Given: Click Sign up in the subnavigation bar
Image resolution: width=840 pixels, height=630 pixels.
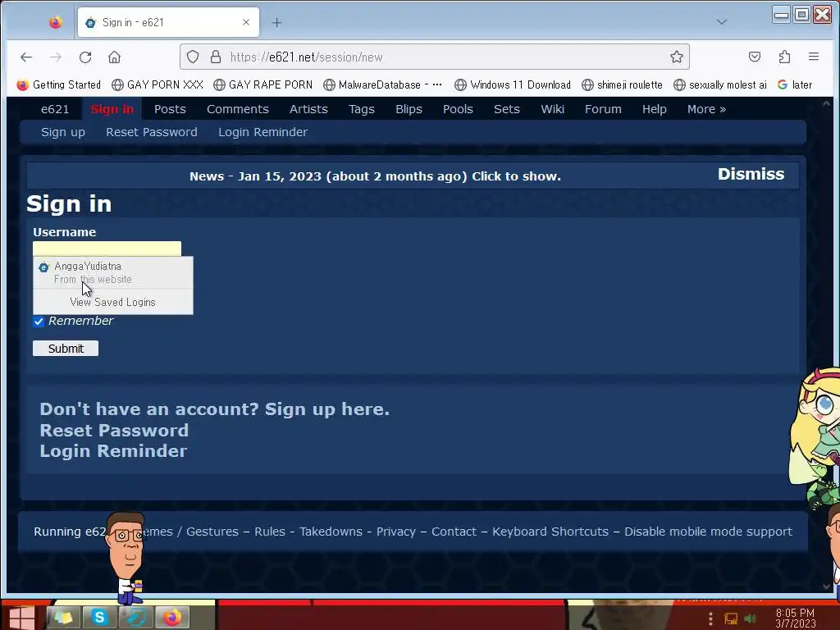Looking at the screenshot, I should click(62, 132).
